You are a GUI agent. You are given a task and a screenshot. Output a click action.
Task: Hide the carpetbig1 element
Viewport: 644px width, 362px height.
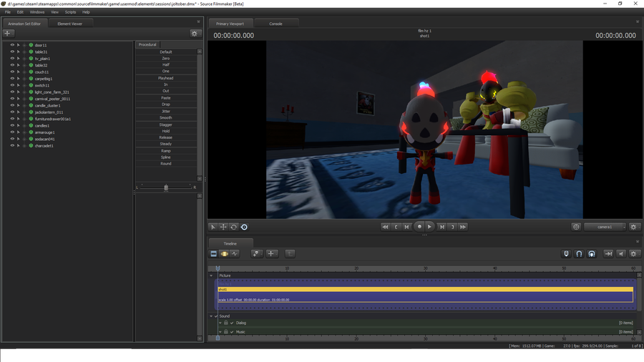[12, 79]
